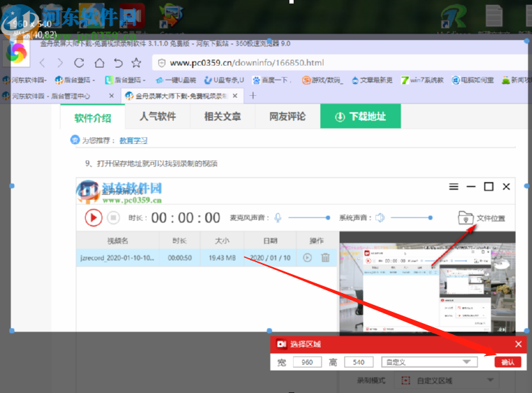Click the red record play button

93,217
